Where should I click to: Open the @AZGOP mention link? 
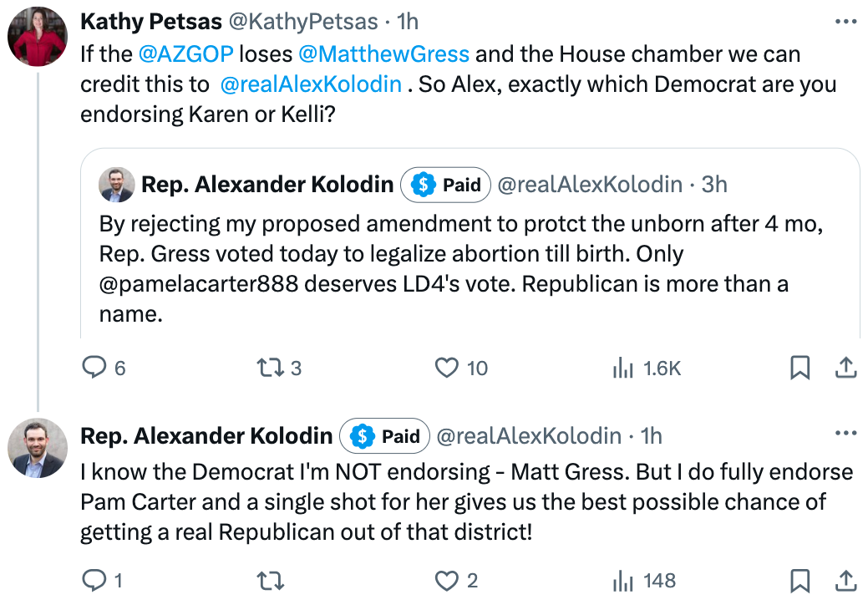185,55
